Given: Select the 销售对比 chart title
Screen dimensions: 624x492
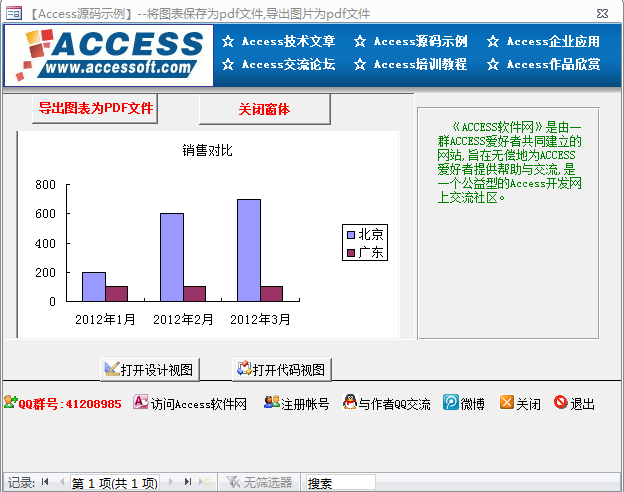Looking at the screenshot, I should pyautogui.click(x=207, y=150).
